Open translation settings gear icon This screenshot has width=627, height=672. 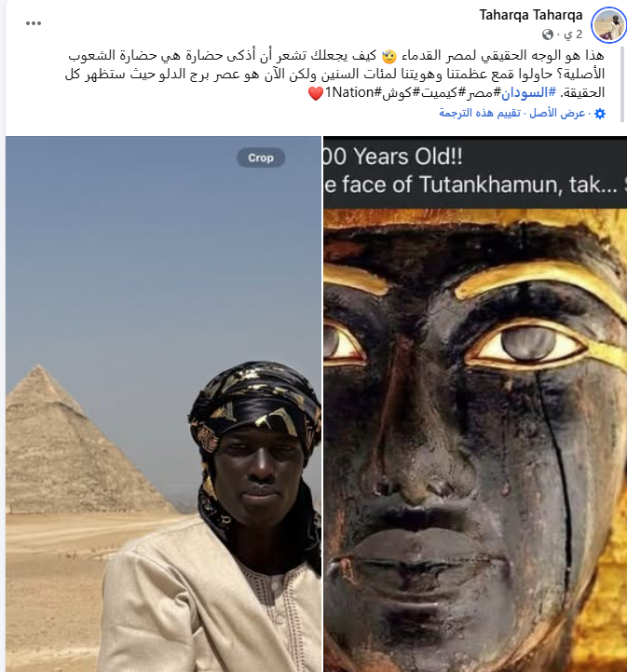coord(600,114)
